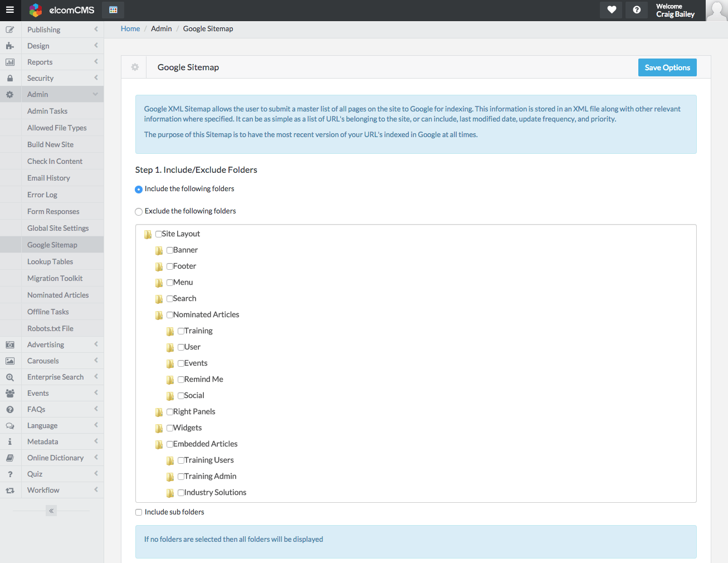This screenshot has width=728, height=563.
Task: Open the question mark help icon
Action: [636, 10]
